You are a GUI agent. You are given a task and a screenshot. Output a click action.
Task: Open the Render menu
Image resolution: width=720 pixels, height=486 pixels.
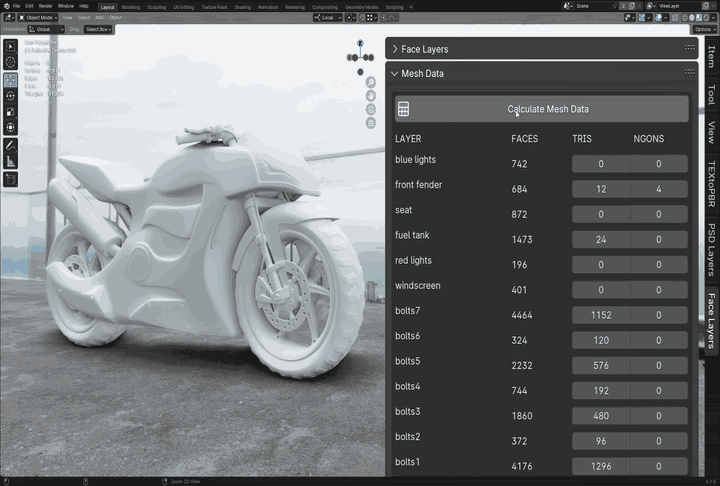click(45, 6)
